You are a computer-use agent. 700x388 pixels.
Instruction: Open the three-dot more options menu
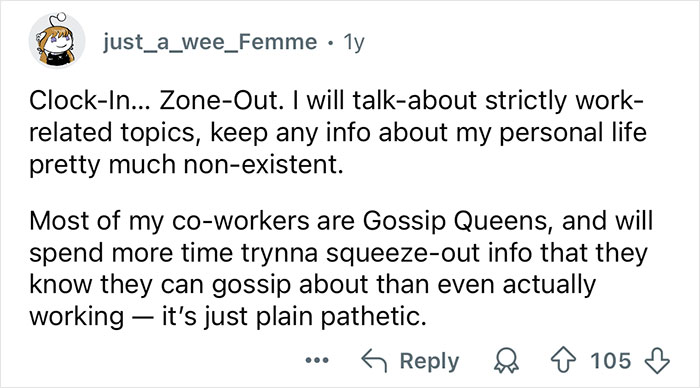pos(317,360)
